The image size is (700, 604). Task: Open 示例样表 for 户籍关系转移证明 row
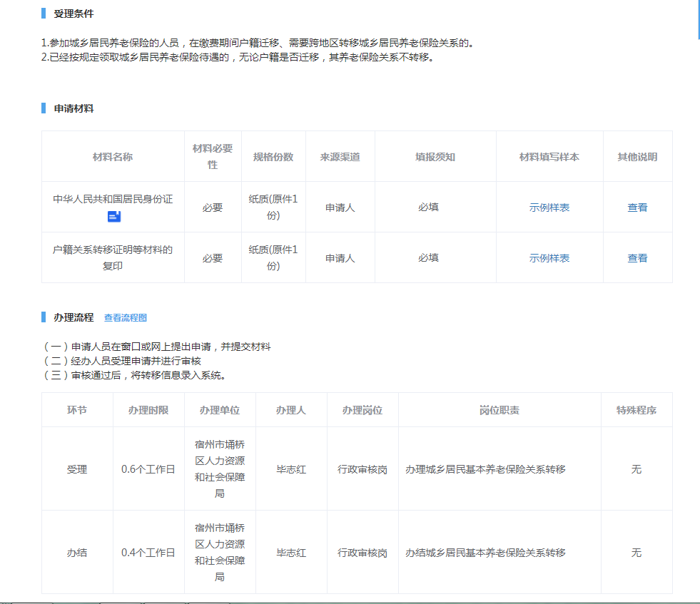tap(549, 258)
